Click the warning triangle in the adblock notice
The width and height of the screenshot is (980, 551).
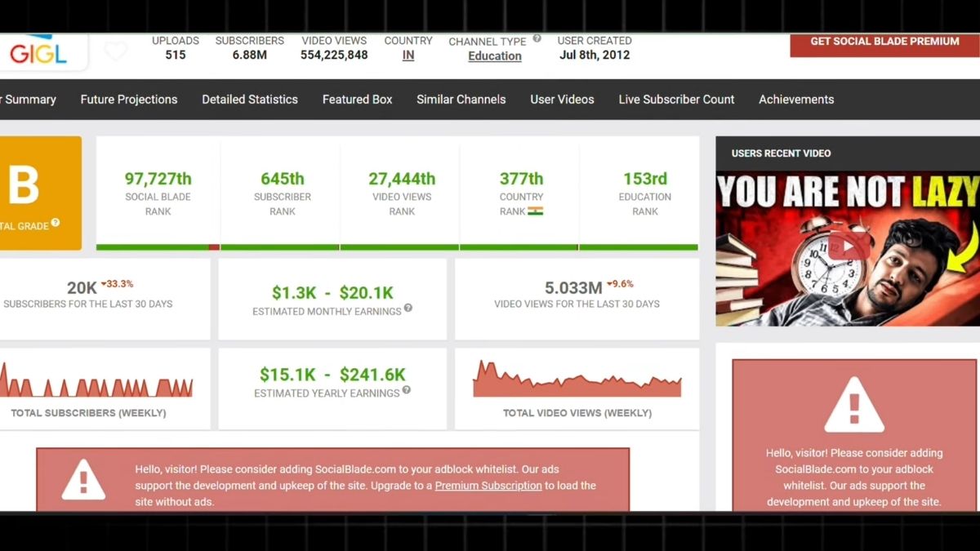(82, 481)
